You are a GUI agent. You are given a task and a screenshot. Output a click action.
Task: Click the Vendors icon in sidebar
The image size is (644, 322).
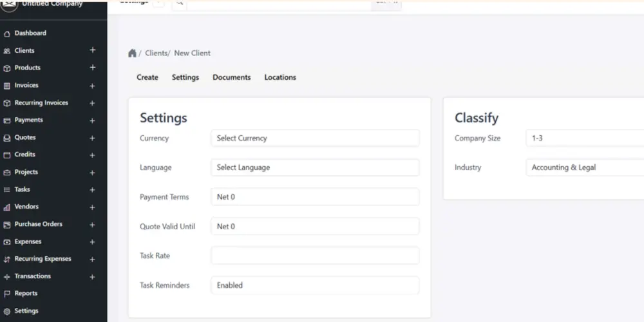click(x=6, y=207)
